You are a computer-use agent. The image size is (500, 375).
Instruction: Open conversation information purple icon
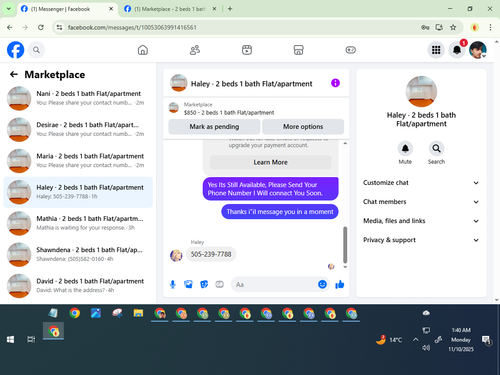(335, 83)
